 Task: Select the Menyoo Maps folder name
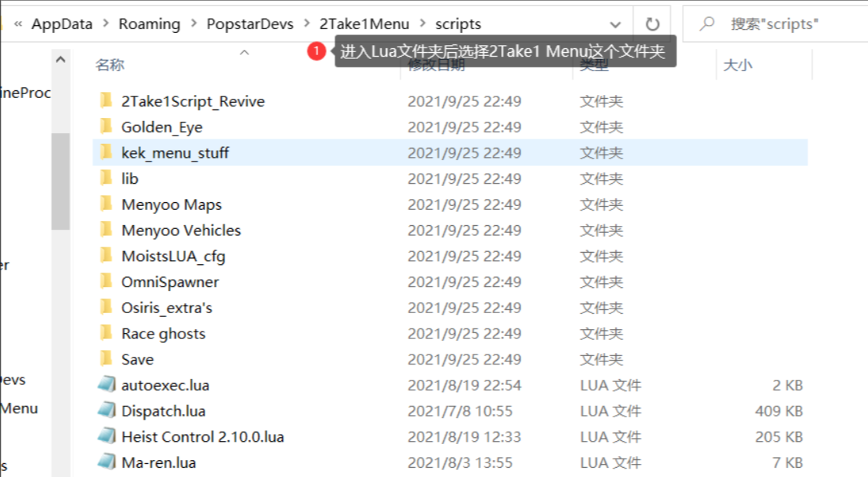(172, 204)
